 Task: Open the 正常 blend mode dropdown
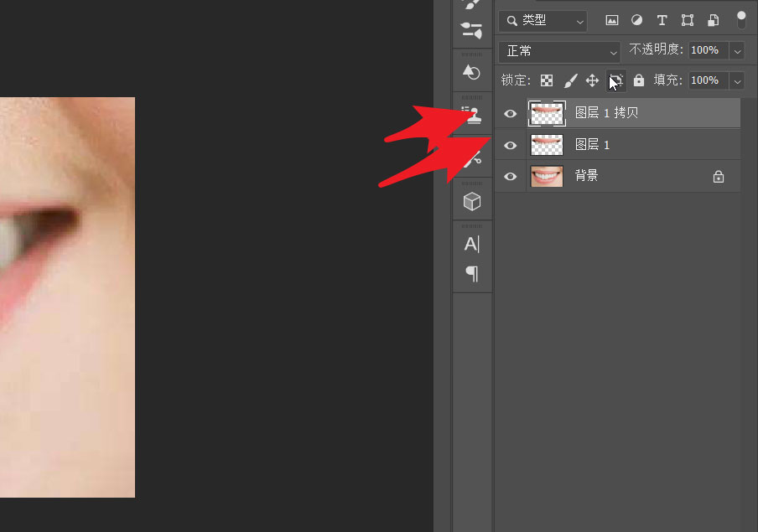[x=559, y=51]
